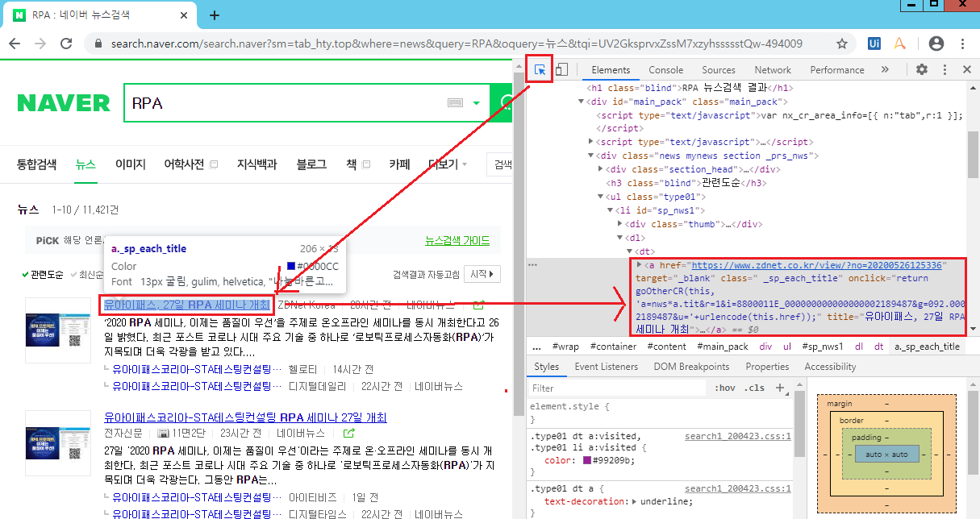980x519 pixels.
Task: Select a._sp_each_title breadcrumb item
Action: click(928, 347)
